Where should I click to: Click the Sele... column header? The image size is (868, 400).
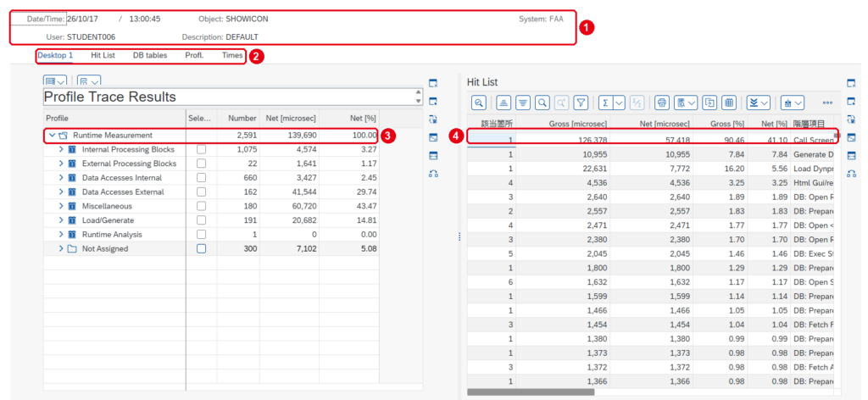click(201, 119)
